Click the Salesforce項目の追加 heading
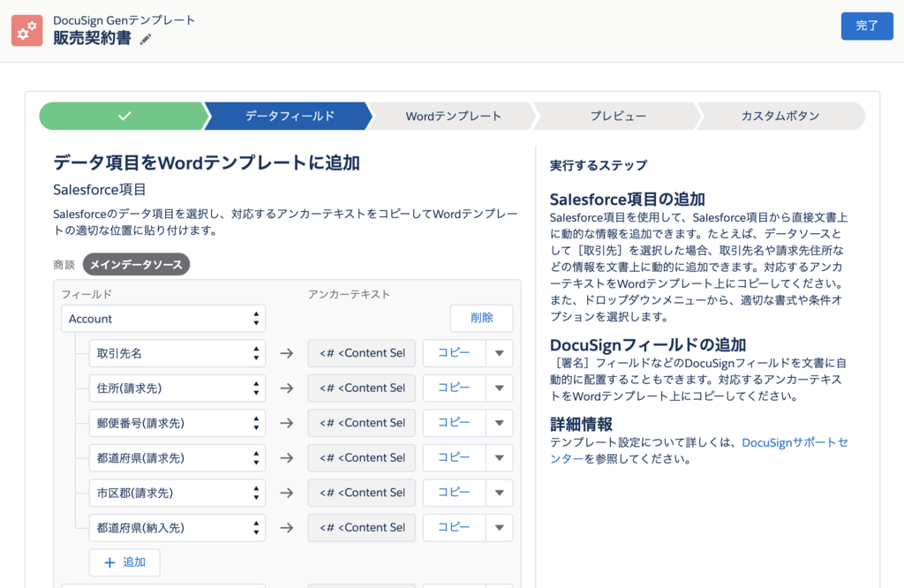The height and width of the screenshot is (588, 904). [628, 200]
